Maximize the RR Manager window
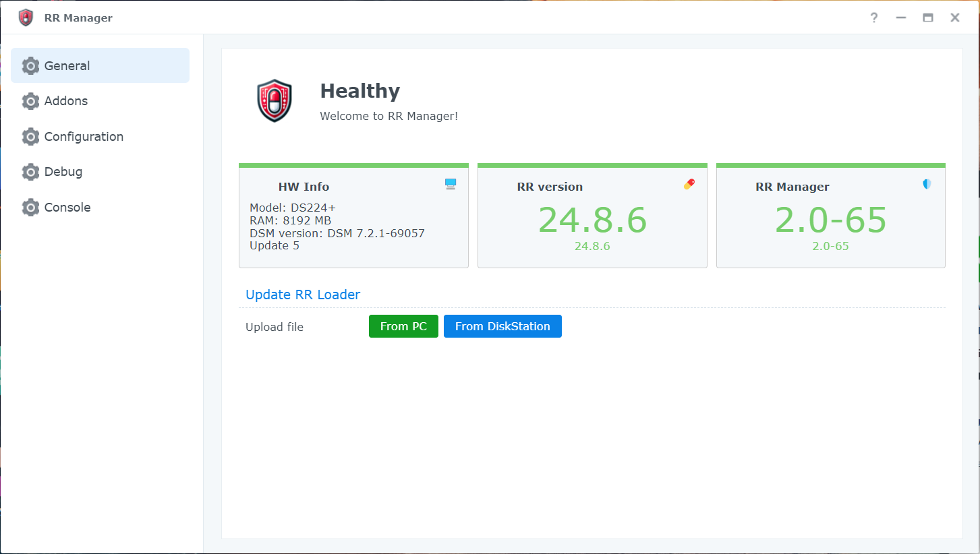The width and height of the screenshot is (980, 554). 928,18
